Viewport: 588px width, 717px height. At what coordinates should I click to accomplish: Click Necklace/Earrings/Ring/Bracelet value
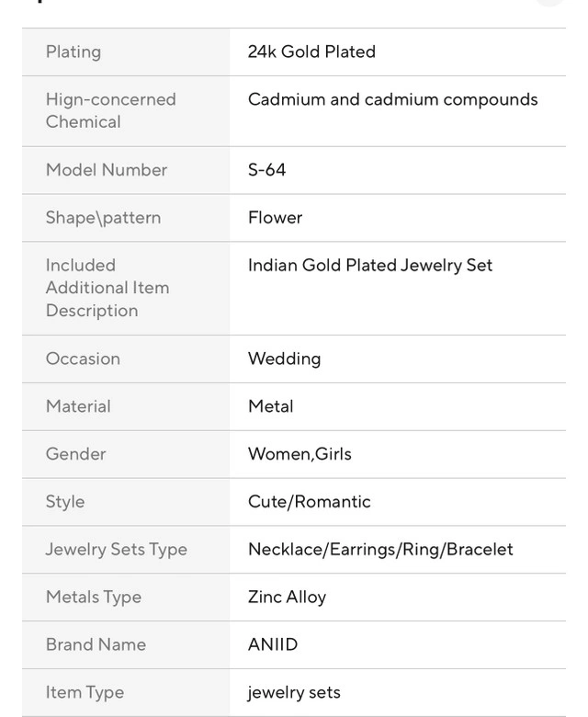pos(380,550)
